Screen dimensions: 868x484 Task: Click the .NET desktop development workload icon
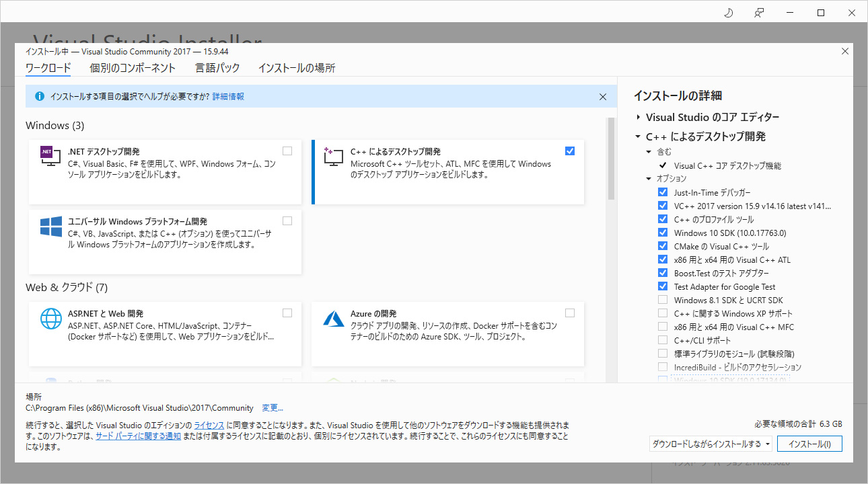pos(51,157)
